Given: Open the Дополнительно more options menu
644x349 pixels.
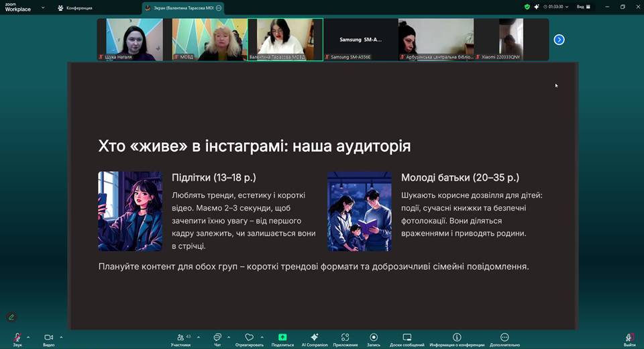Looking at the screenshot, I should click(504, 338).
